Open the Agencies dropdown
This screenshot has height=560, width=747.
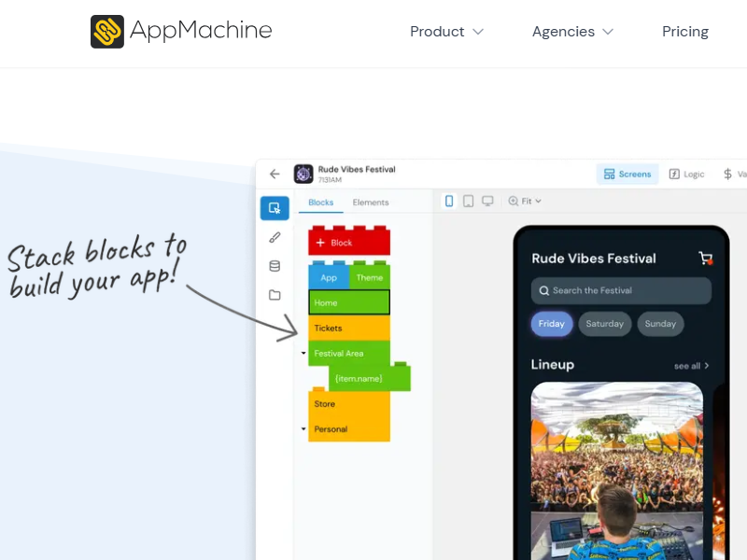(x=572, y=32)
